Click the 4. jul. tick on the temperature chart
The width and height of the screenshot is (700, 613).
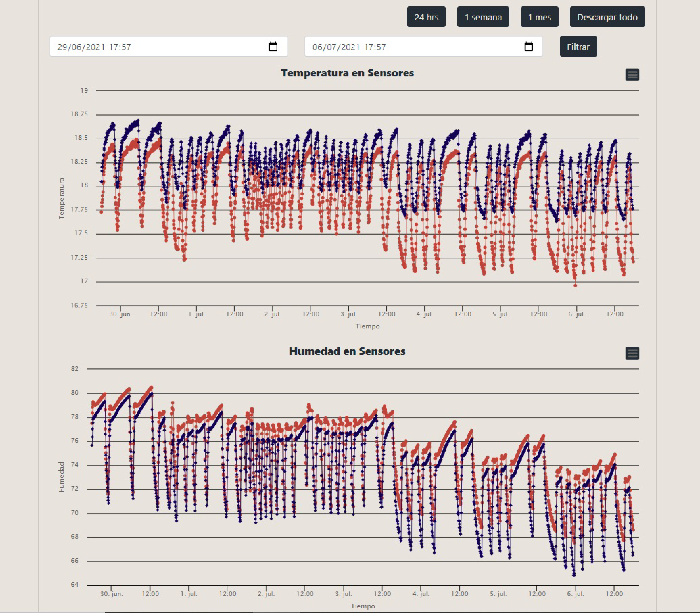[x=425, y=314]
